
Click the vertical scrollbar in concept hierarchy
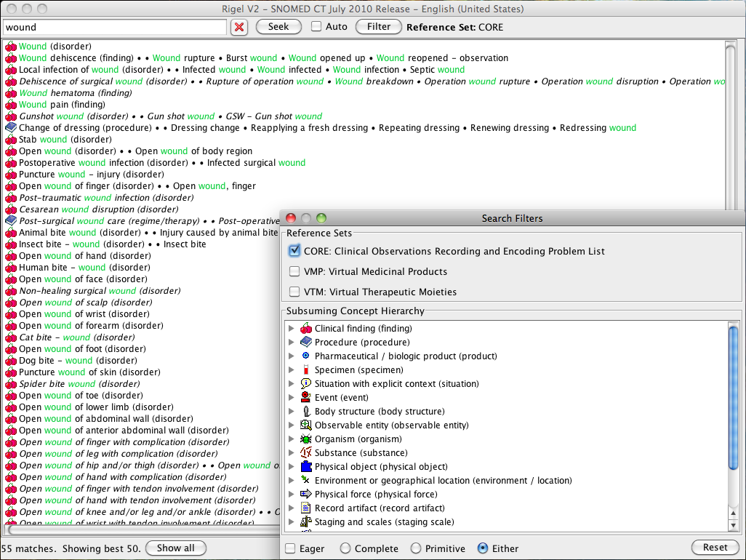[x=733, y=397]
